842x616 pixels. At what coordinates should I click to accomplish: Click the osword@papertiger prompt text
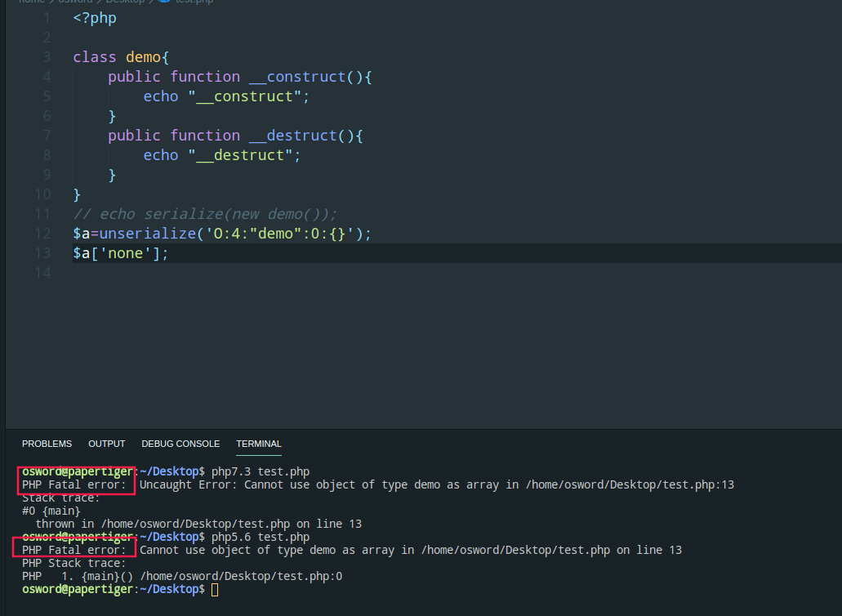(x=77, y=471)
